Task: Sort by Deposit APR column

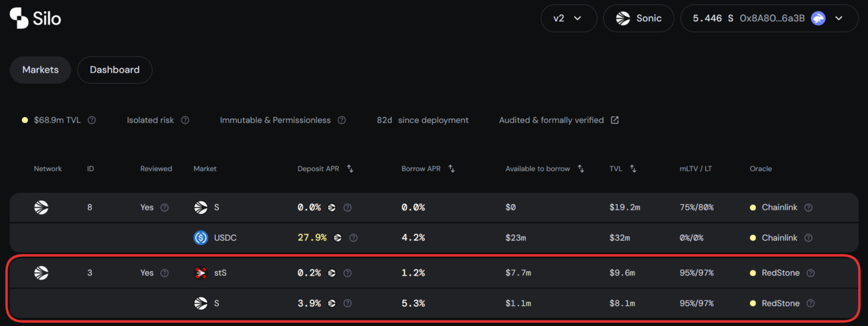Action: pyautogui.click(x=350, y=169)
